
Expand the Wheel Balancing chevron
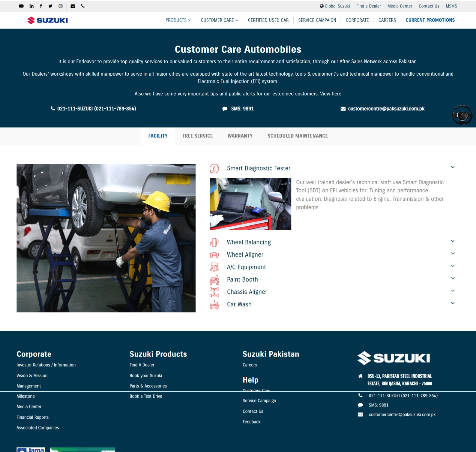(453, 241)
